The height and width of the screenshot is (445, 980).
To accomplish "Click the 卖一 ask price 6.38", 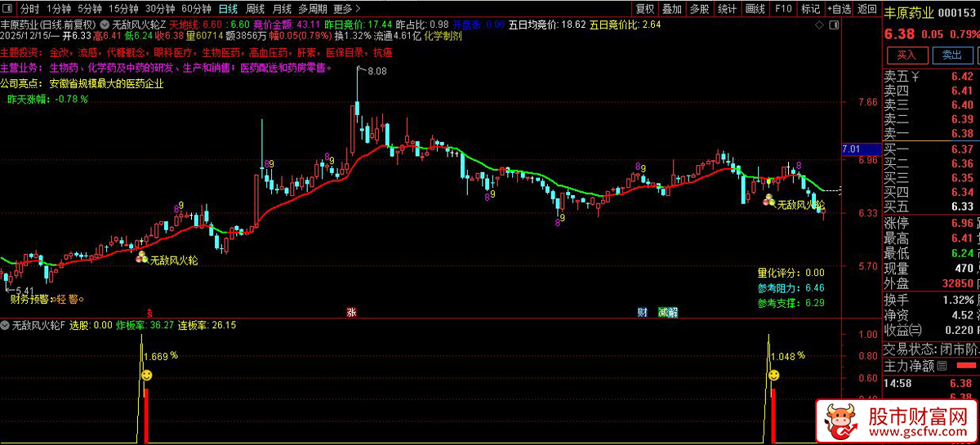I will (x=962, y=133).
